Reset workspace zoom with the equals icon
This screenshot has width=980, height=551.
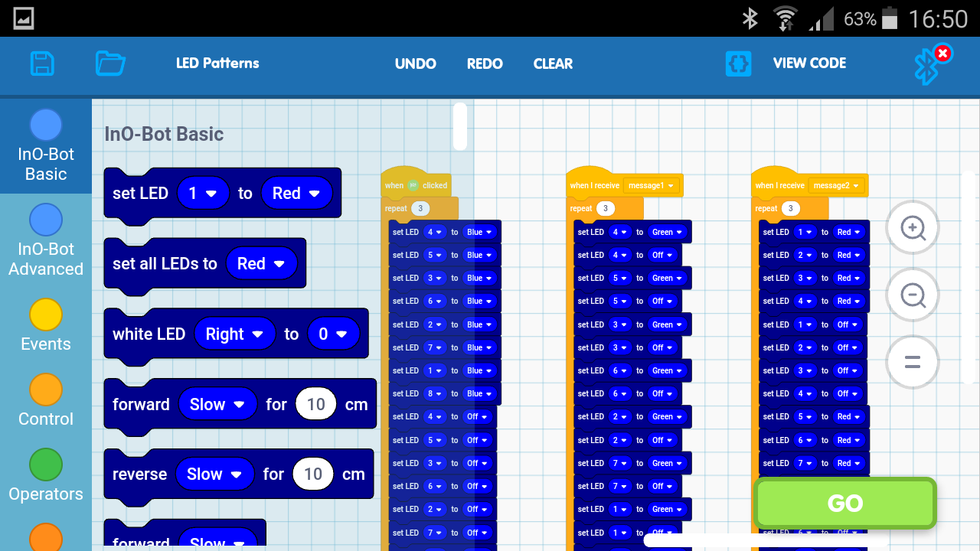tap(912, 362)
